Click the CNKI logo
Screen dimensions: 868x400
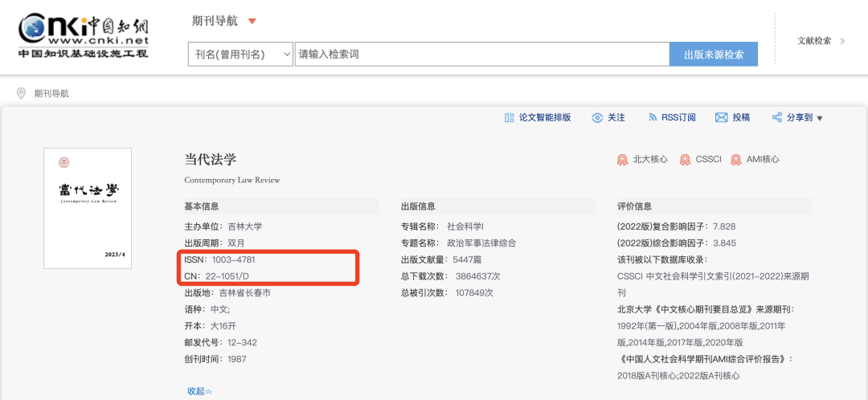pyautogui.click(x=83, y=36)
